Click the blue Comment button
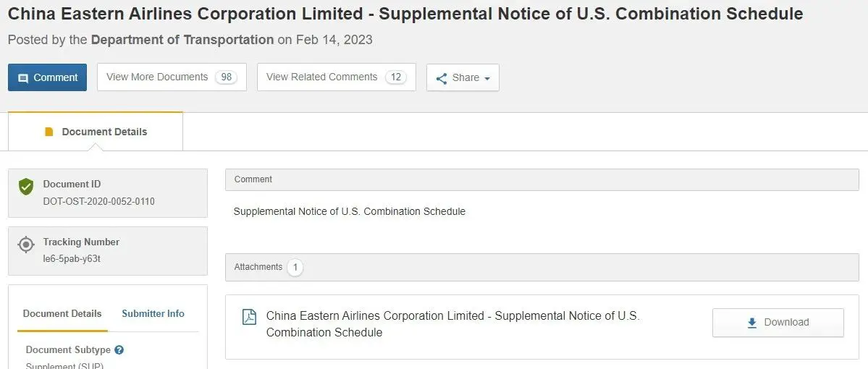The width and height of the screenshot is (868, 369). click(x=47, y=77)
